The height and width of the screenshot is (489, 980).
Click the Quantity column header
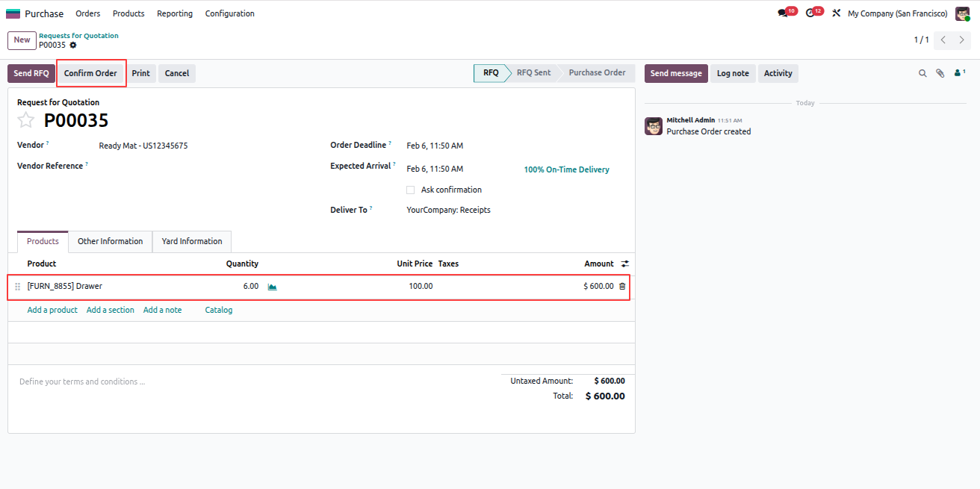(242, 264)
